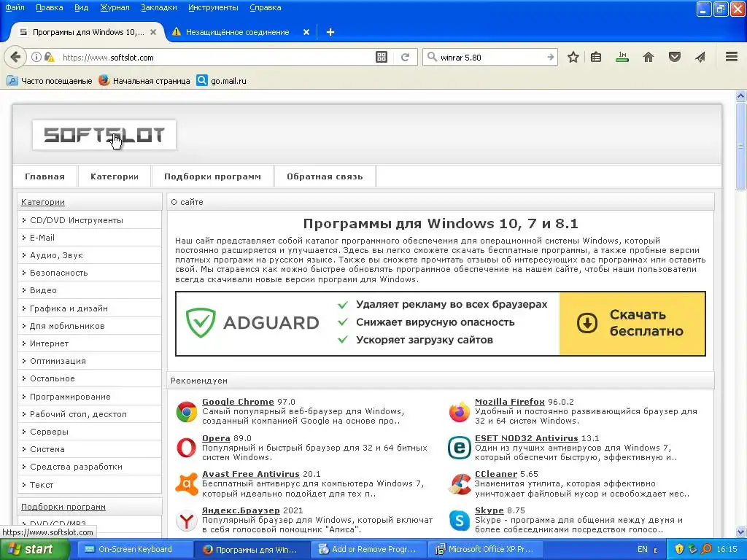Open the Журнал menu

click(115, 7)
